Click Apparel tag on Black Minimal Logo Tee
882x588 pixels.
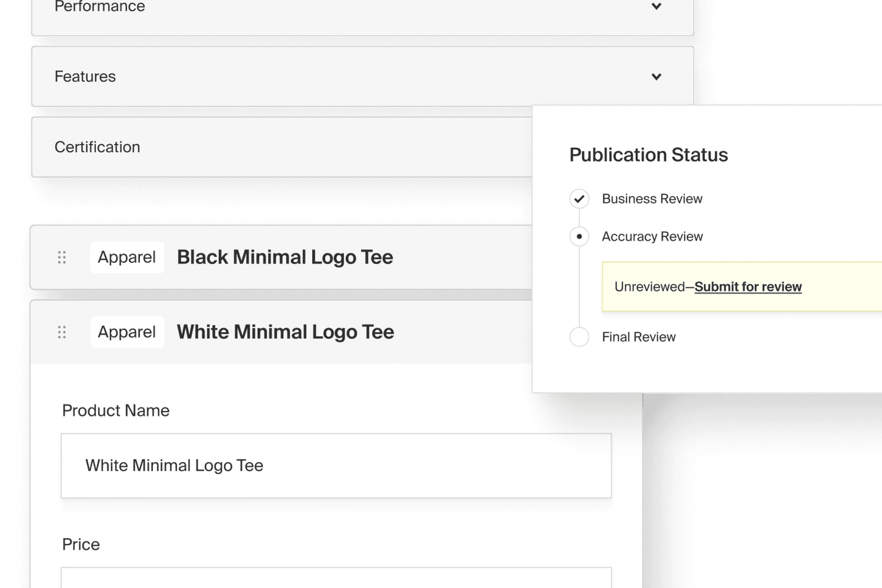pyautogui.click(x=127, y=257)
